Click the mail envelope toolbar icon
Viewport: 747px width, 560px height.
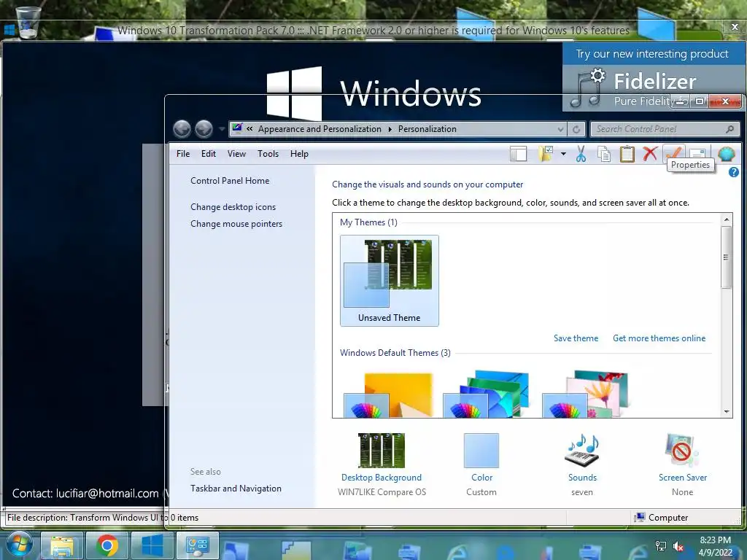pos(697,152)
